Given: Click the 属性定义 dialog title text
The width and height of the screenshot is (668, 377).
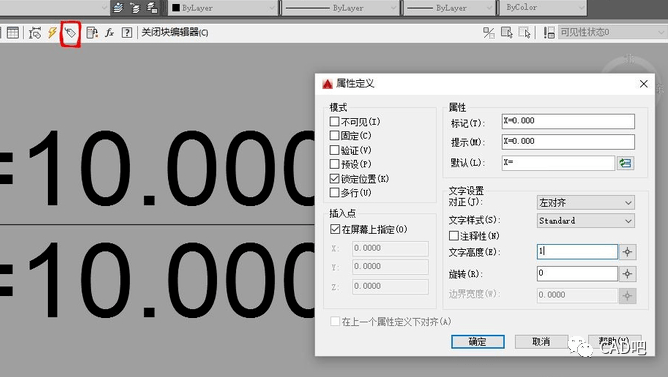Looking at the screenshot, I should click(355, 83).
